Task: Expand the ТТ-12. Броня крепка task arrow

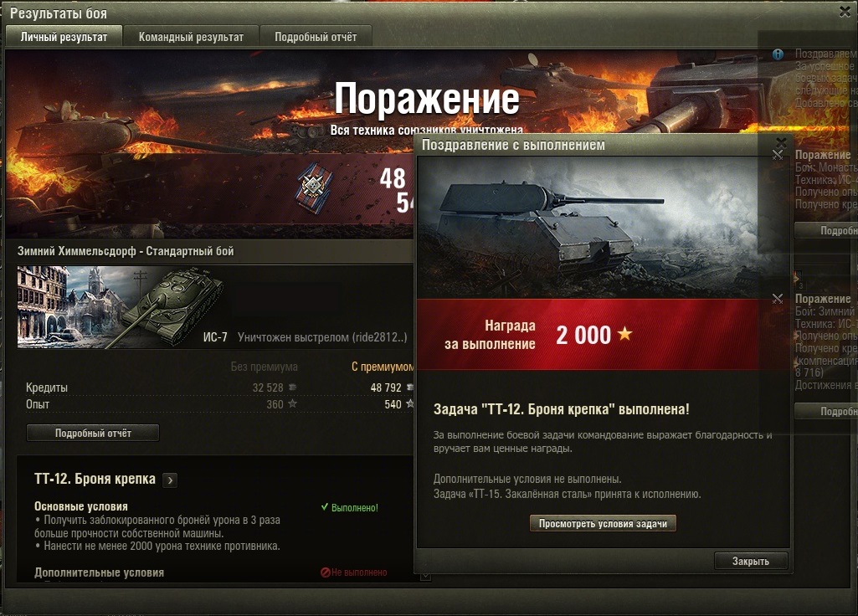Action: [x=170, y=480]
